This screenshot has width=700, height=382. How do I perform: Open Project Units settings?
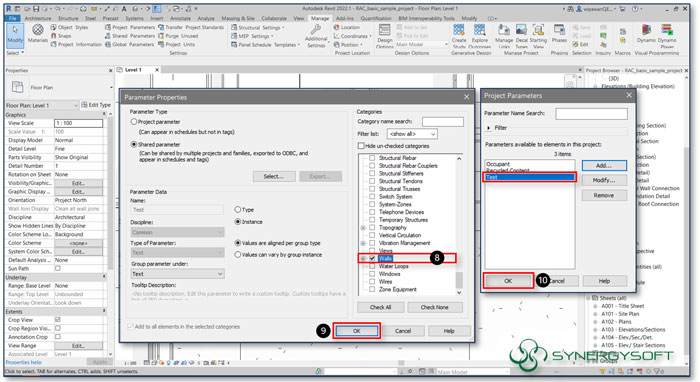click(x=177, y=44)
